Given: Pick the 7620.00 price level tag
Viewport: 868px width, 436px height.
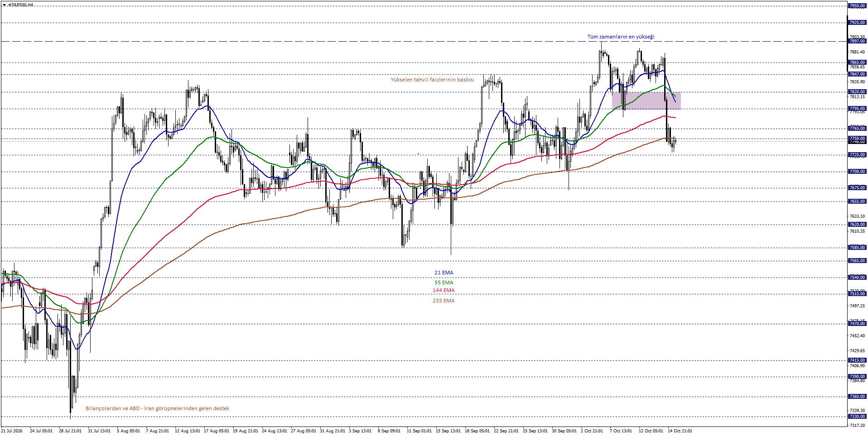Looking at the screenshot, I should pos(857,225).
